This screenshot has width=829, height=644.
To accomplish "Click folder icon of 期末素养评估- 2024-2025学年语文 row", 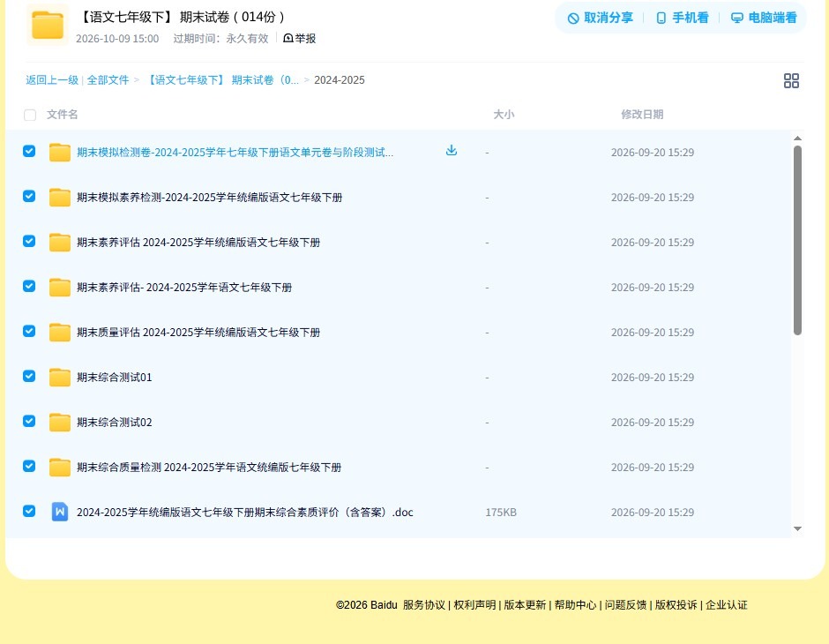I will (x=60, y=287).
